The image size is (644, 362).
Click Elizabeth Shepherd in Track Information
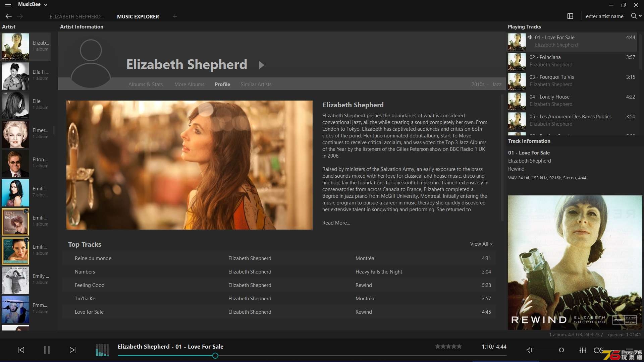click(x=529, y=161)
